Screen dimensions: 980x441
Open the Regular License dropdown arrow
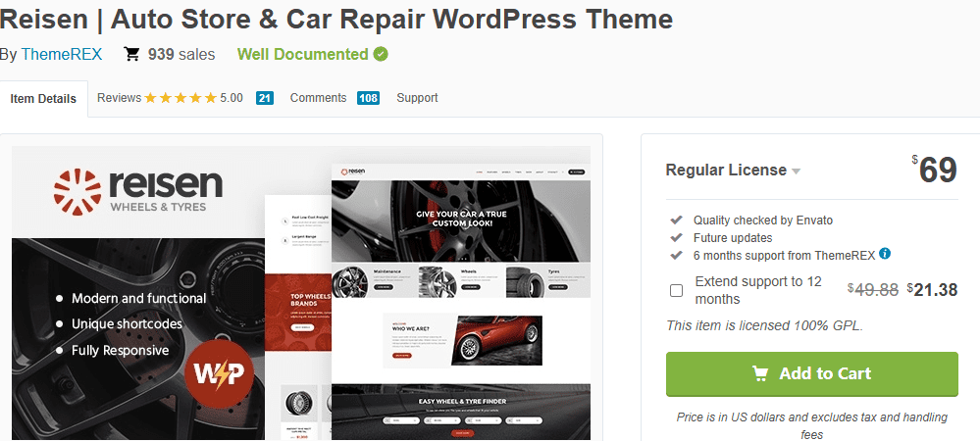click(x=796, y=171)
